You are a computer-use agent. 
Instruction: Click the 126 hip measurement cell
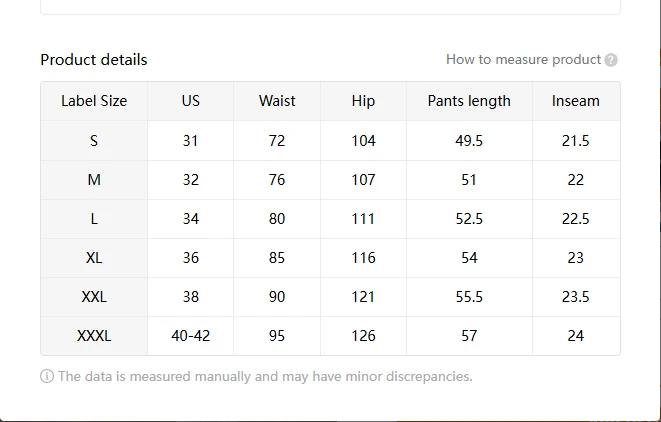[x=363, y=336]
